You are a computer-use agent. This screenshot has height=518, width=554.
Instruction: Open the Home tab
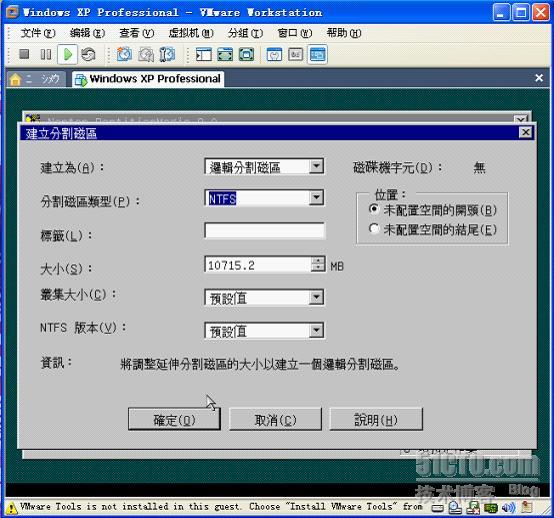pos(36,79)
